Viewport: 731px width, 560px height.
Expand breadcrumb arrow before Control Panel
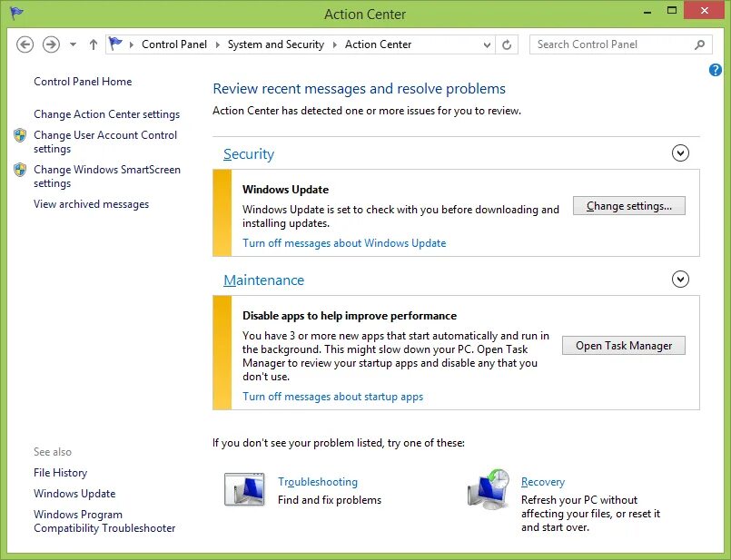tap(132, 44)
